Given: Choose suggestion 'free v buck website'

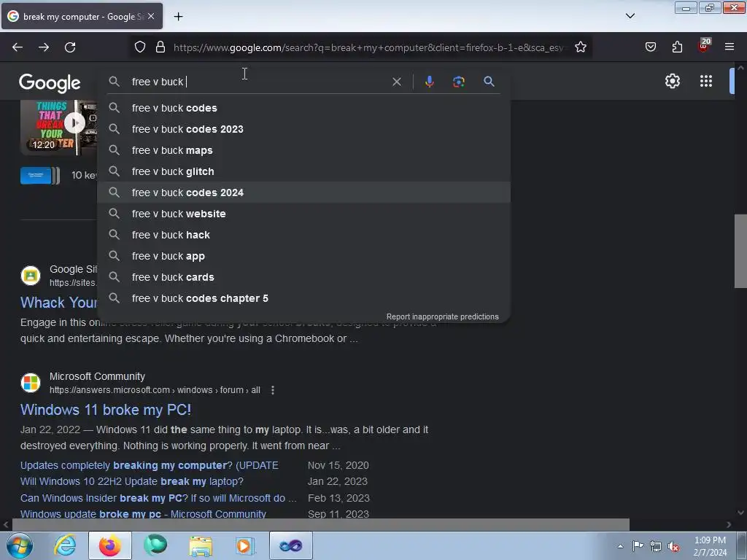Looking at the screenshot, I should pyautogui.click(x=303, y=214).
